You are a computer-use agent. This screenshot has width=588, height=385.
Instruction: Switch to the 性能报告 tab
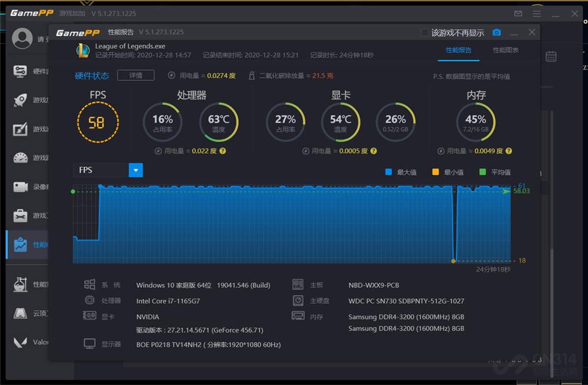click(x=458, y=50)
